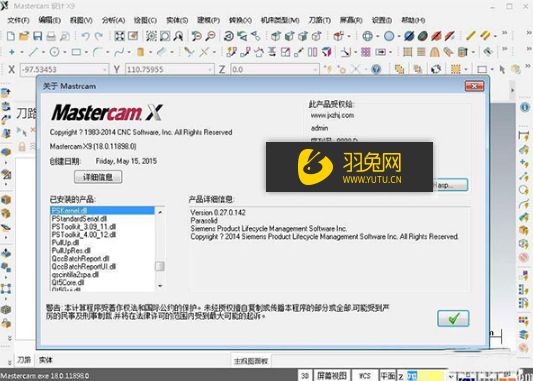Select the Fillet entities tool
This screenshot has height=381, width=533.
(98, 52)
